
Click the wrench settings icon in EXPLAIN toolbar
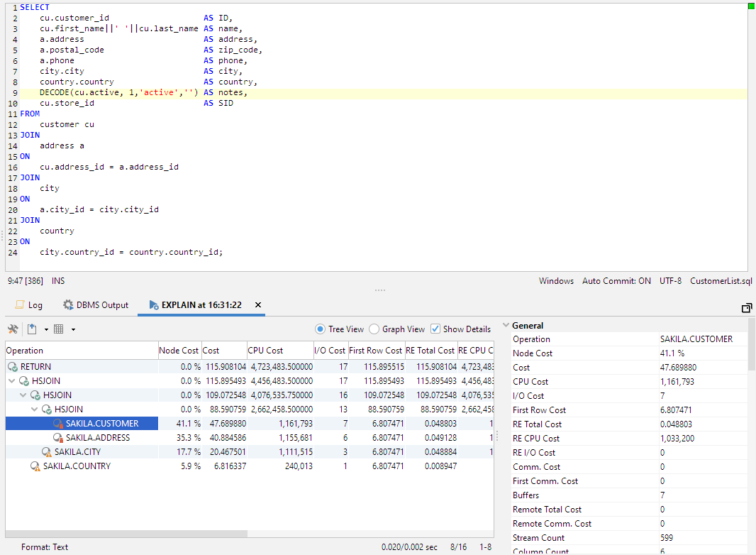[x=12, y=329]
